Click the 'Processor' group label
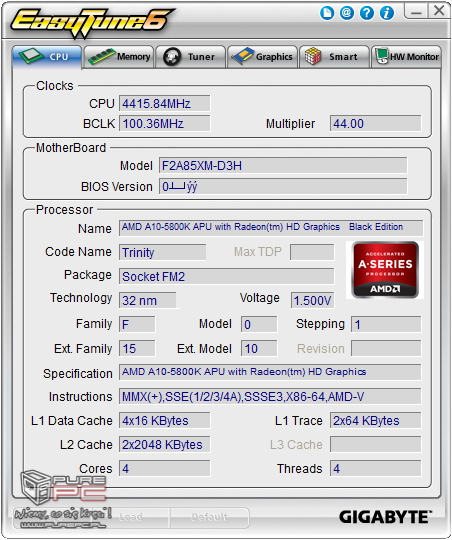Image resolution: width=452 pixels, height=540 pixels. click(64, 210)
